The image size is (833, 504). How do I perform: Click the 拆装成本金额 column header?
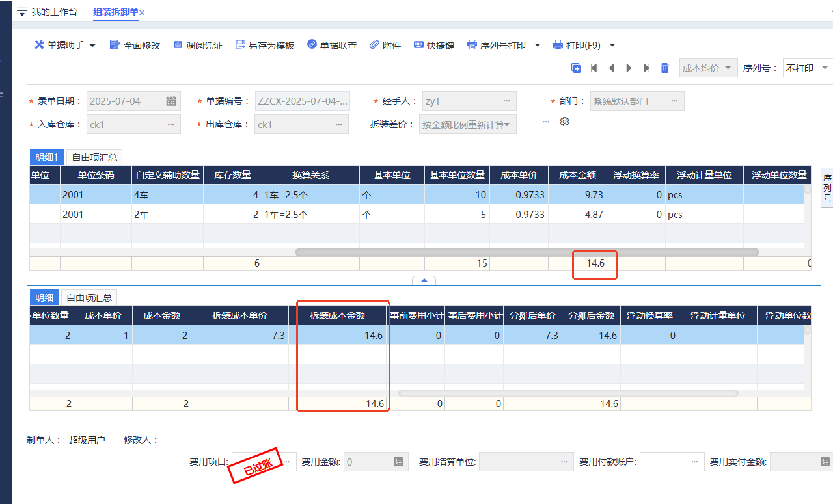tap(337, 315)
